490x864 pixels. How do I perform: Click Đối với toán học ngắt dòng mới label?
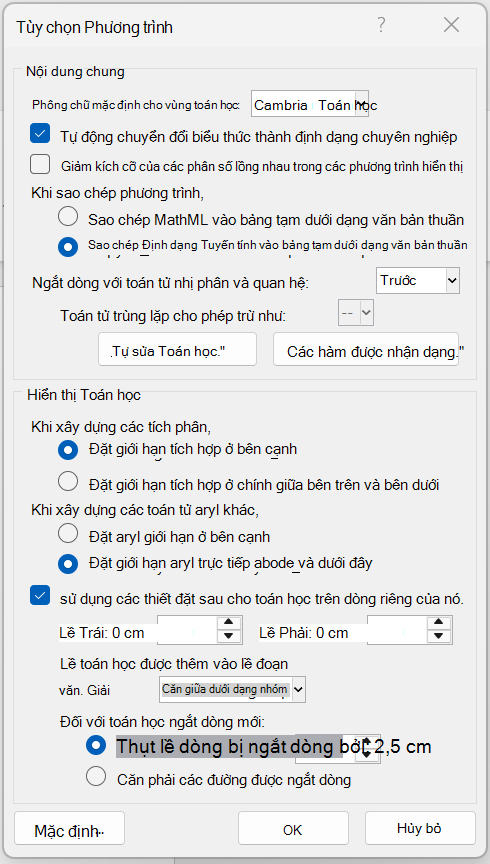point(163,721)
